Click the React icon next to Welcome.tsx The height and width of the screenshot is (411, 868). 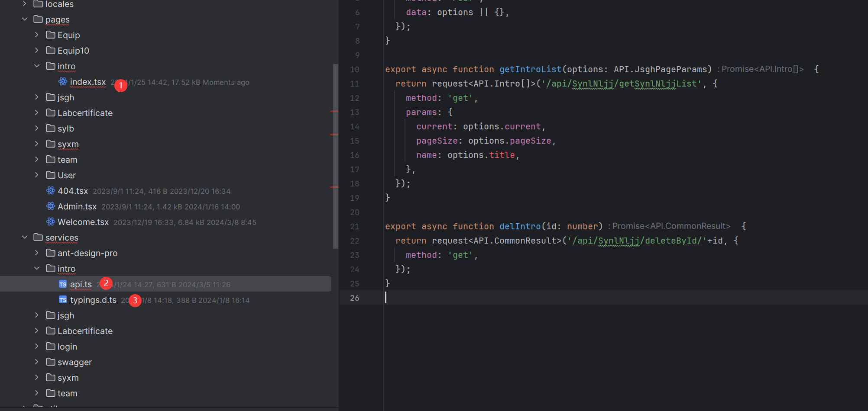[x=51, y=222]
